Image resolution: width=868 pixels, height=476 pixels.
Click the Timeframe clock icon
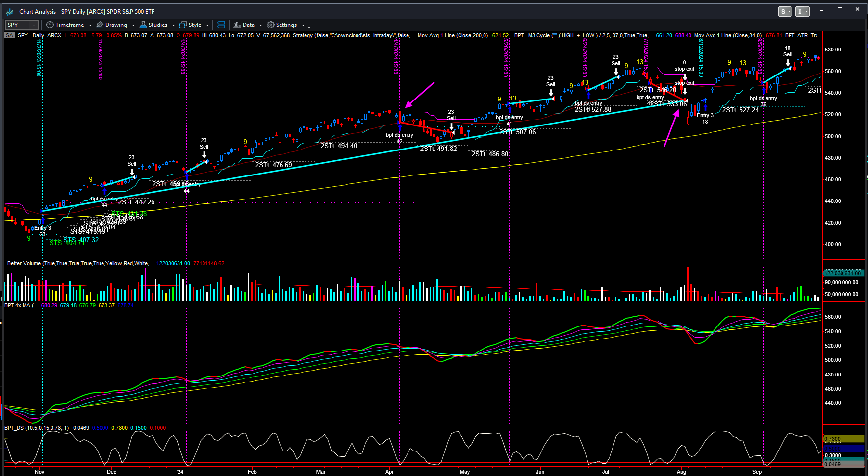[50, 25]
